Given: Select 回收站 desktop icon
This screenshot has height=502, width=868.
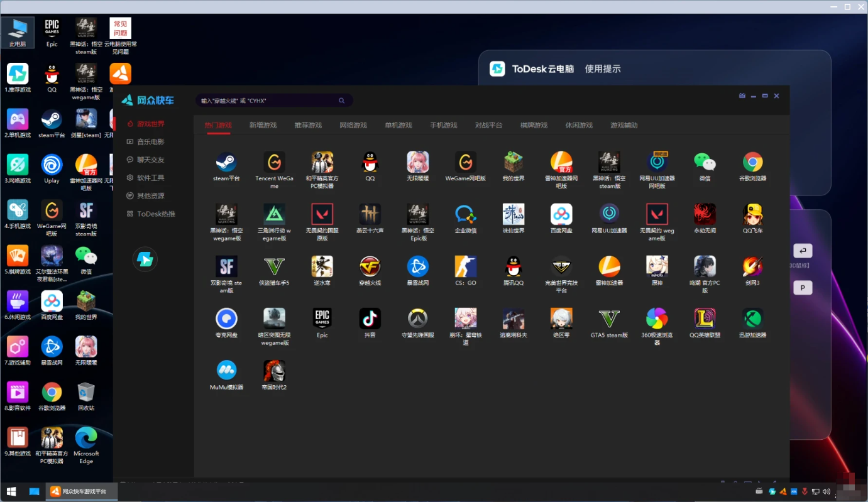Looking at the screenshot, I should click(86, 396).
